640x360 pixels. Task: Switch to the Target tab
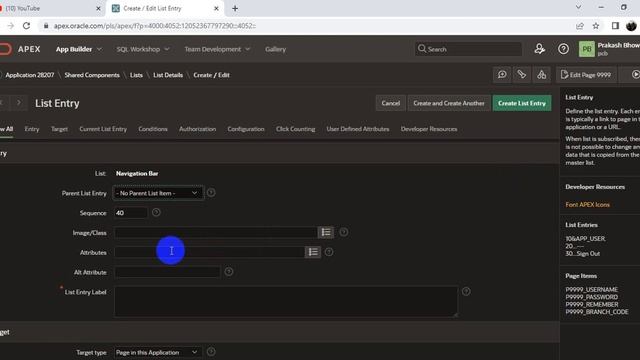[x=59, y=129]
